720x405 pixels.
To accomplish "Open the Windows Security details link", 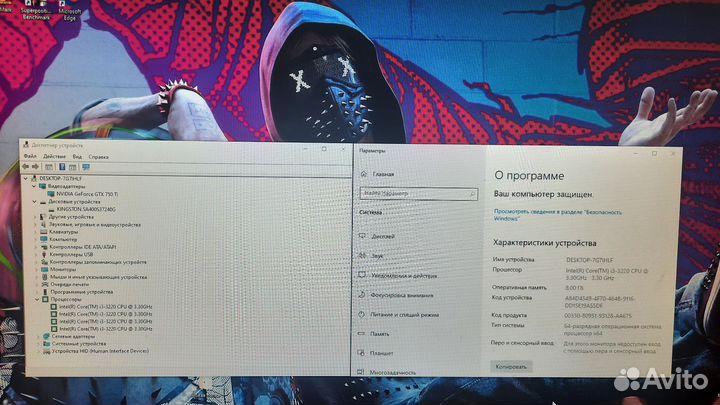I will click(557, 215).
